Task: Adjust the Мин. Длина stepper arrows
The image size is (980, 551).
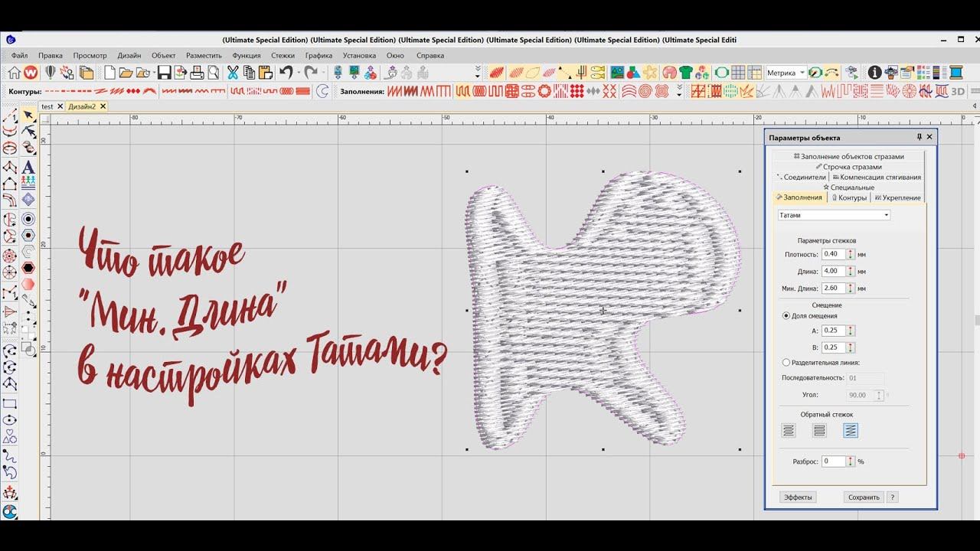Action: click(851, 289)
